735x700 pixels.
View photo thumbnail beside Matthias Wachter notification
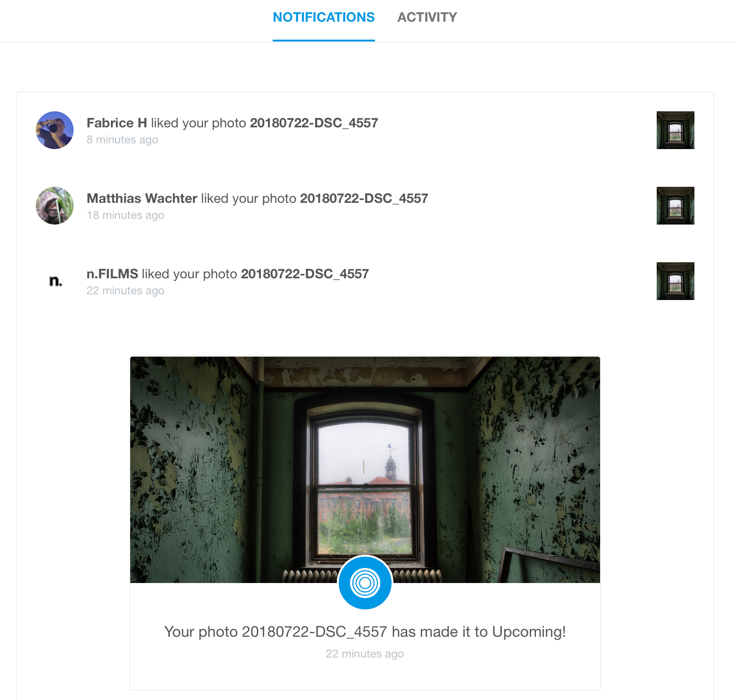[676, 206]
